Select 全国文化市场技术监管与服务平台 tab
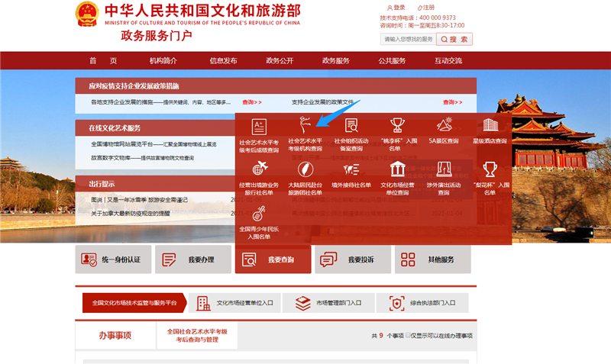Viewport: 611px width, 364px height. pos(134,303)
